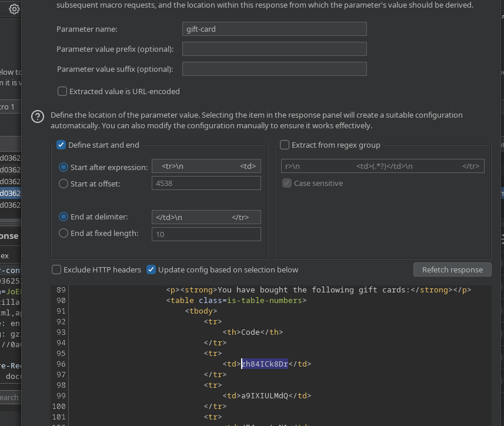This screenshot has height=426, width=504.
Task: Click the Start at offset value 4538
Action: (206, 183)
